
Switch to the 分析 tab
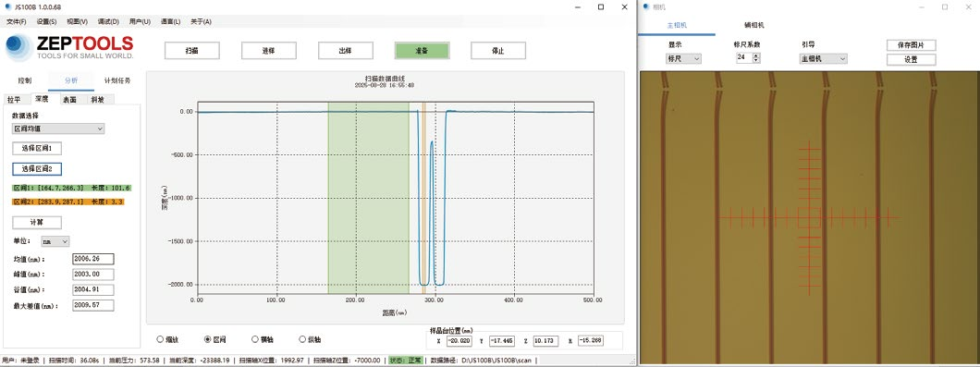pyautogui.click(x=71, y=80)
